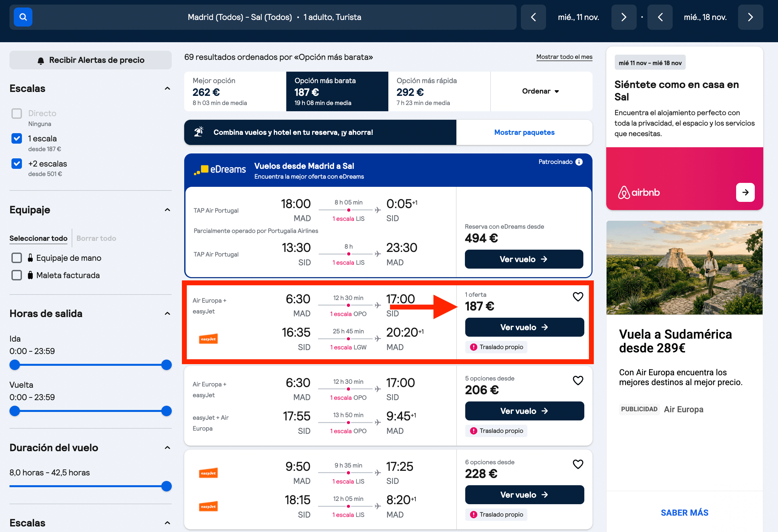
Task: Open Mostrar todo el mes link
Action: [x=564, y=57]
